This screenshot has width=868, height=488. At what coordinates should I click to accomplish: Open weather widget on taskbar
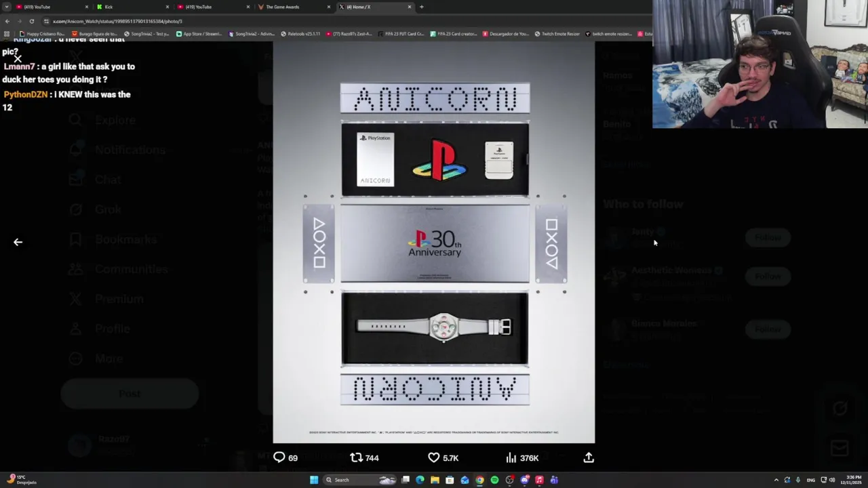pyautogui.click(x=20, y=479)
